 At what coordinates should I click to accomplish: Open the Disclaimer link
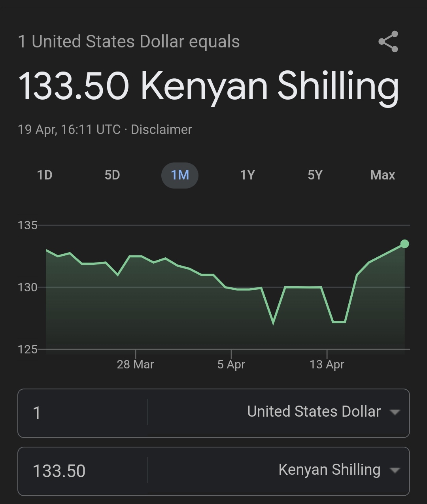161,130
